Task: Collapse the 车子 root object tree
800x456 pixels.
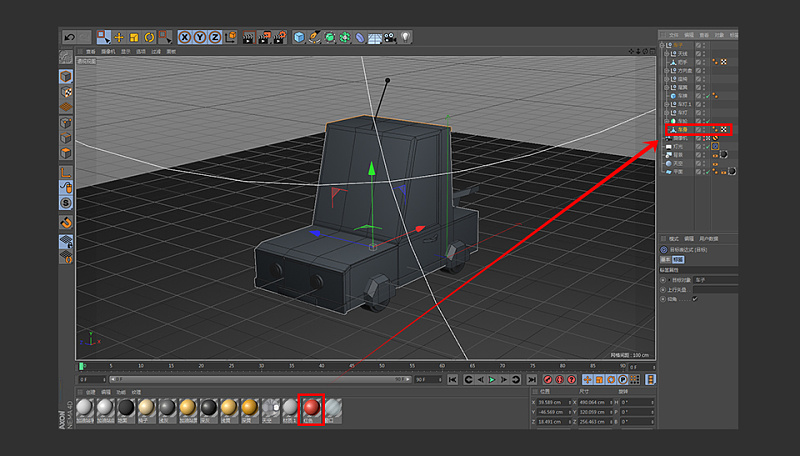Action: (662, 45)
